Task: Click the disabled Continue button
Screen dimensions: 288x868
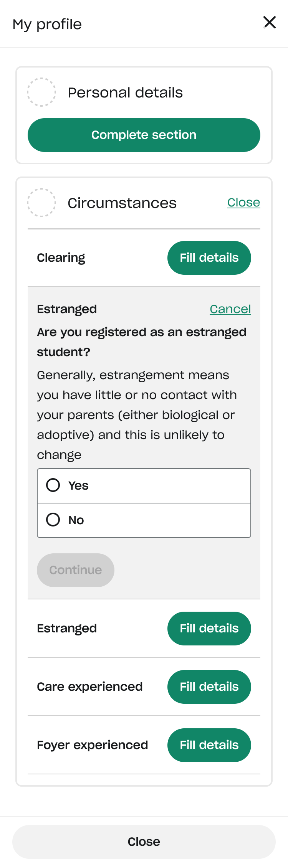Action: tap(76, 570)
